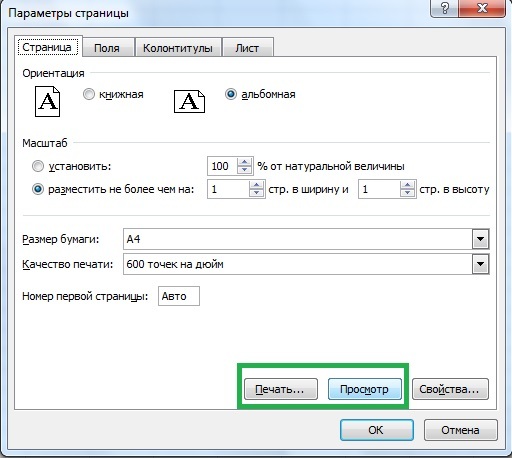The height and width of the screenshot is (458, 512).
Task: Open the Размер бумаги dropdown
Action: point(480,239)
